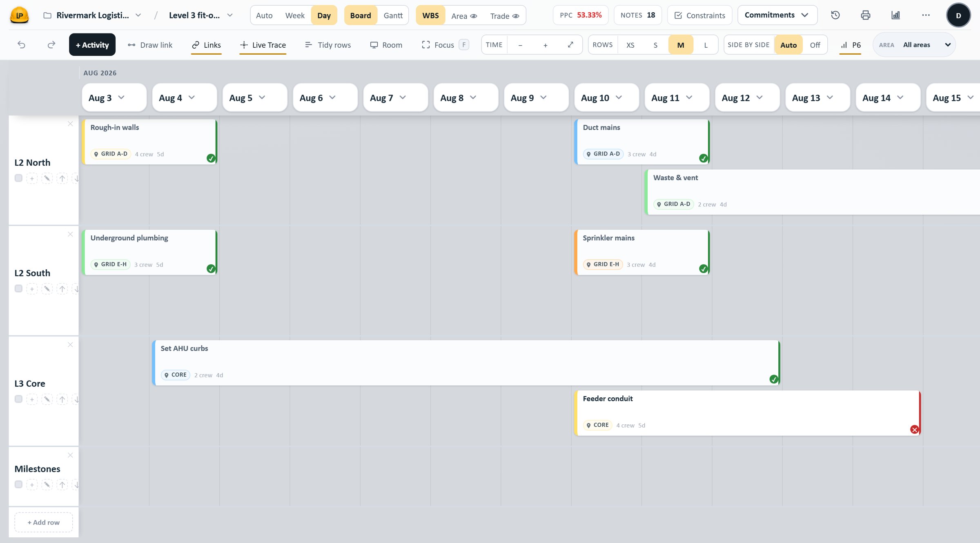Open the bar chart analytics icon
The height and width of the screenshot is (543, 980).
coord(895,15)
